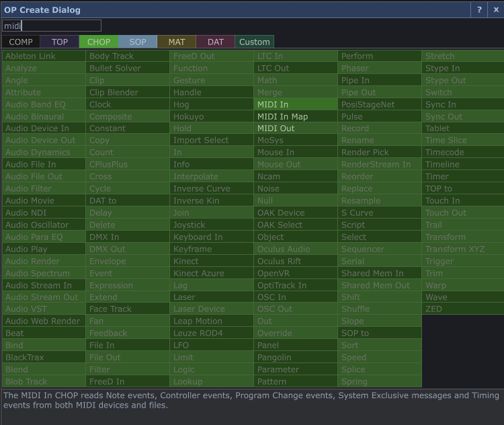
Task: Open the DAT tab
Action: click(215, 42)
